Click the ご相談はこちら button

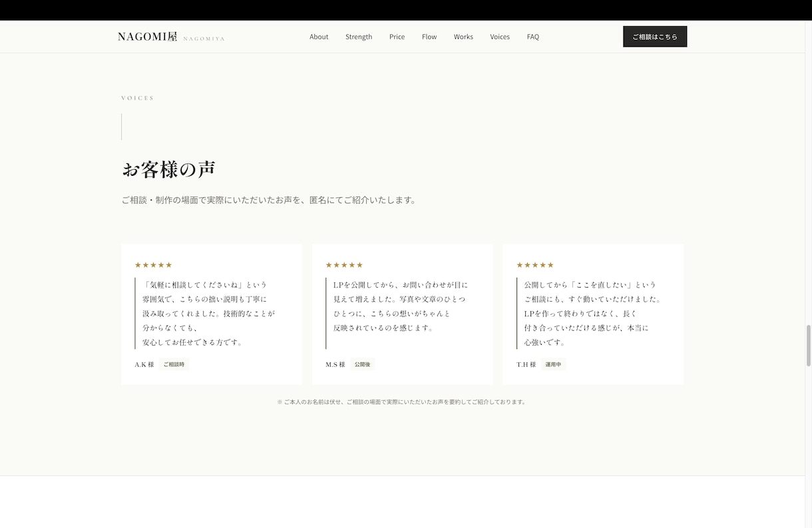click(655, 37)
